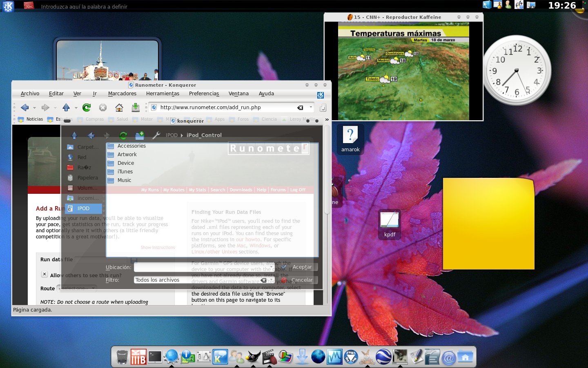The image size is (588, 368).
Task: Open the email @ dock icon
Action: click(x=449, y=357)
